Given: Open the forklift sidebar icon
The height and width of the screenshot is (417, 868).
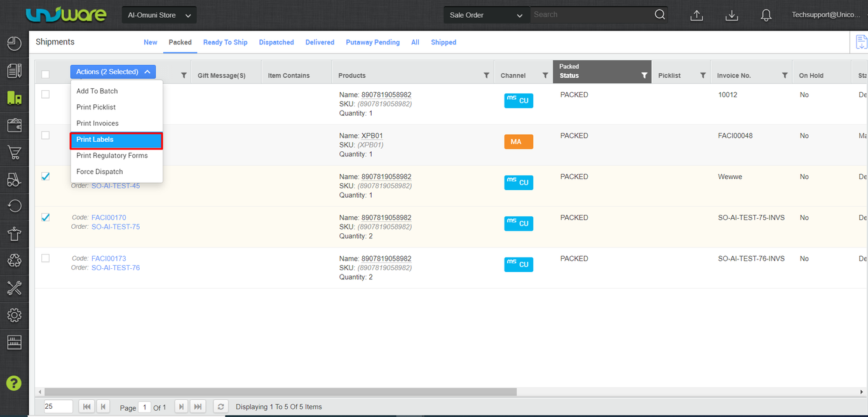Looking at the screenshot, I should [x=14, y=179].
